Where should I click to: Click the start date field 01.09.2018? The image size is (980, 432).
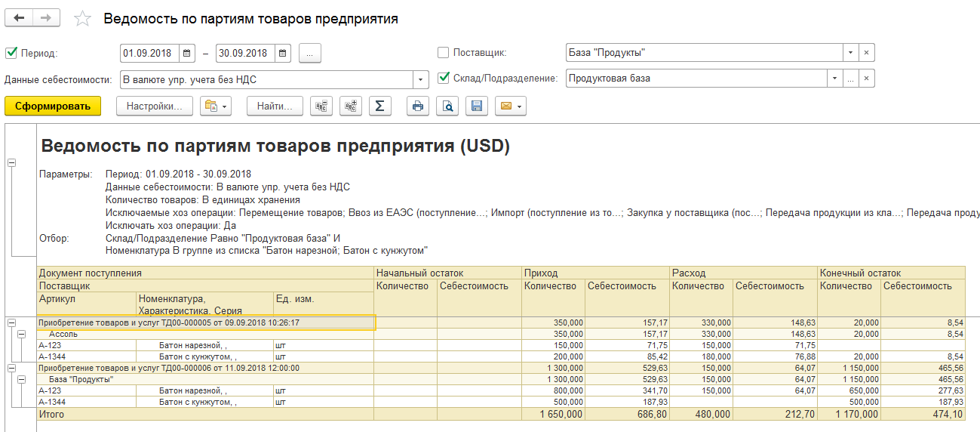tap(149, 53)
